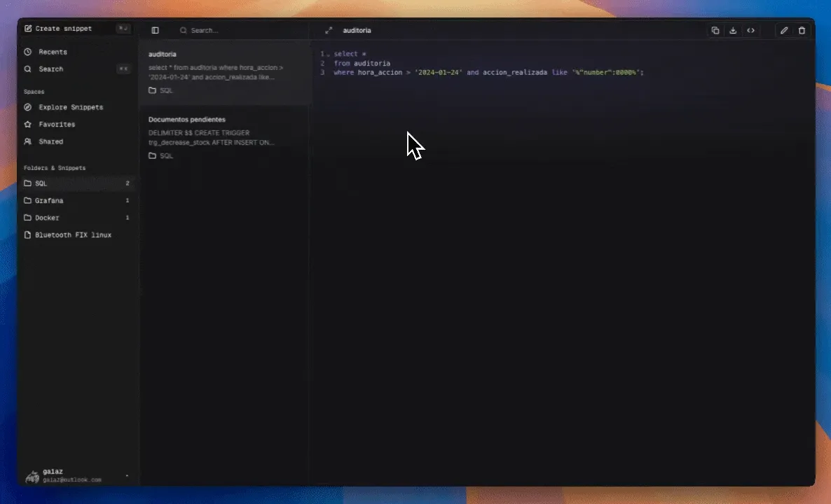Viewport: 831px width, 504px height.
Task: Go to Explore Snippets
Action: (x=77, y=107)
